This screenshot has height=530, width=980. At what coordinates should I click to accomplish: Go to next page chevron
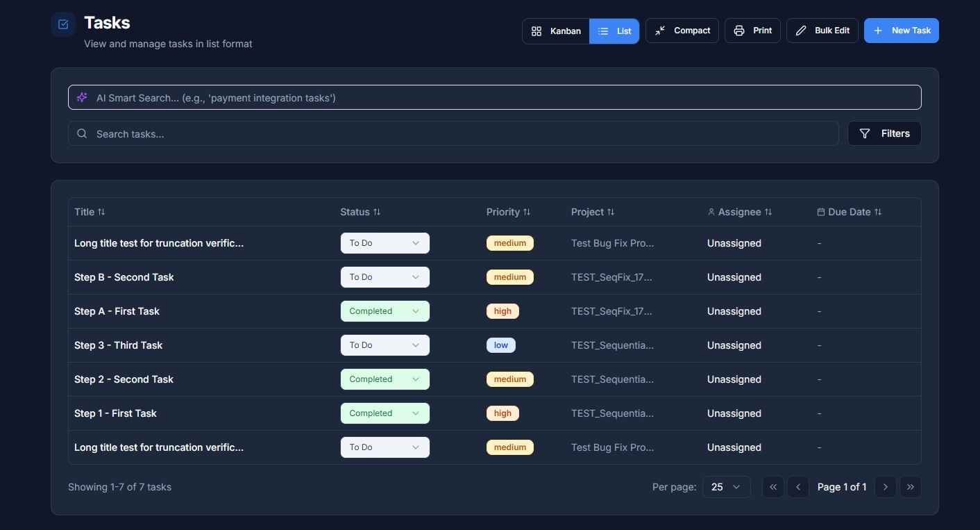pyautogui.click(x=885, y=487)
